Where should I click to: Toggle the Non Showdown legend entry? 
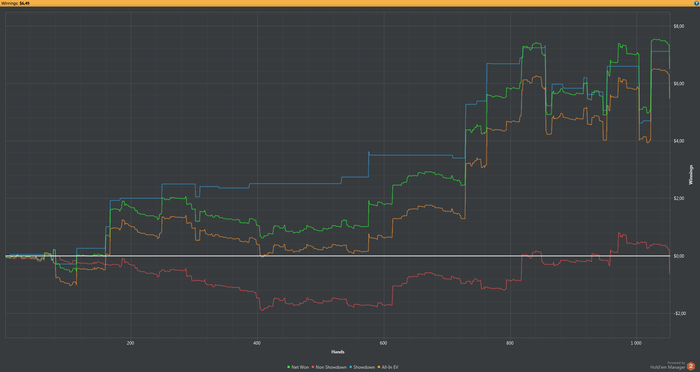(329, 367)
